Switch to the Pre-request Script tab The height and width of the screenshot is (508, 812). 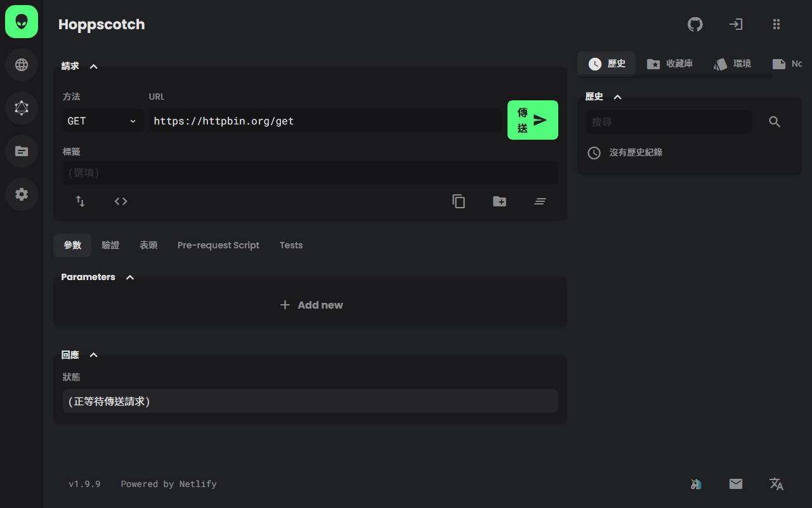click(218, 245)
